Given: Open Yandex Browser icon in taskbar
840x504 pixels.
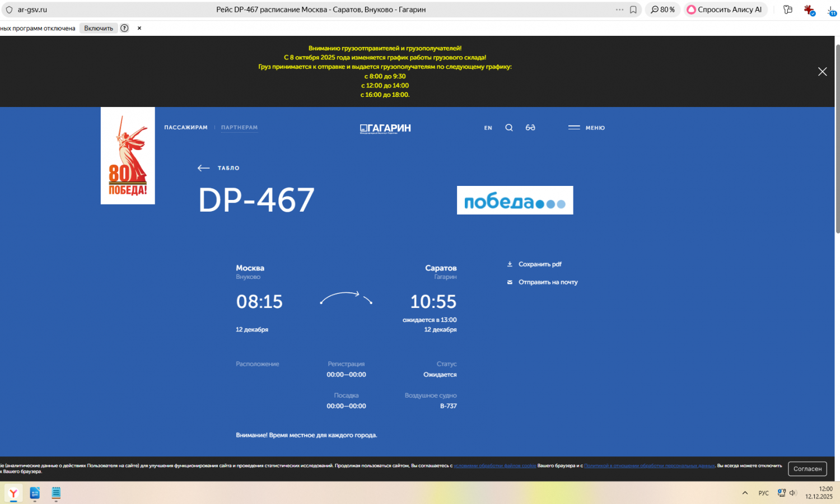Looking at the screenshot, I should point(13,493).
